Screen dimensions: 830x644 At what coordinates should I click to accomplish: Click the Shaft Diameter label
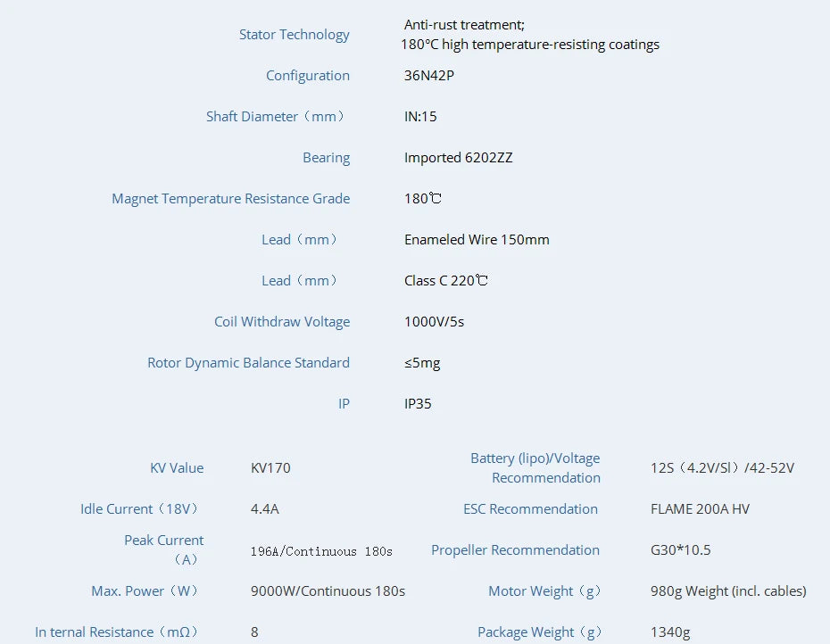[x=276, y=116]
